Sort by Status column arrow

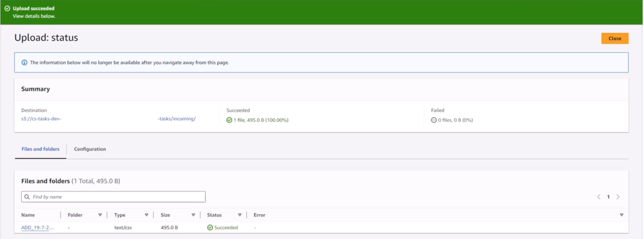(240, 215)
